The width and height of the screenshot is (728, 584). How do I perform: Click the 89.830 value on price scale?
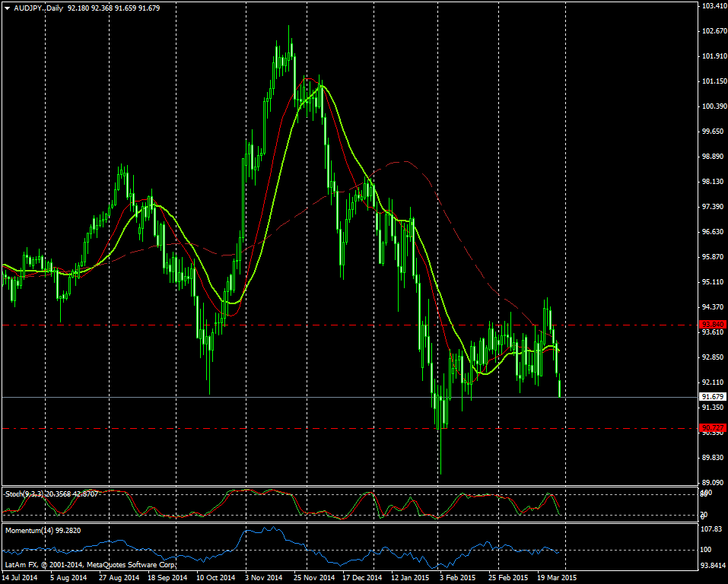click(713, 458)
